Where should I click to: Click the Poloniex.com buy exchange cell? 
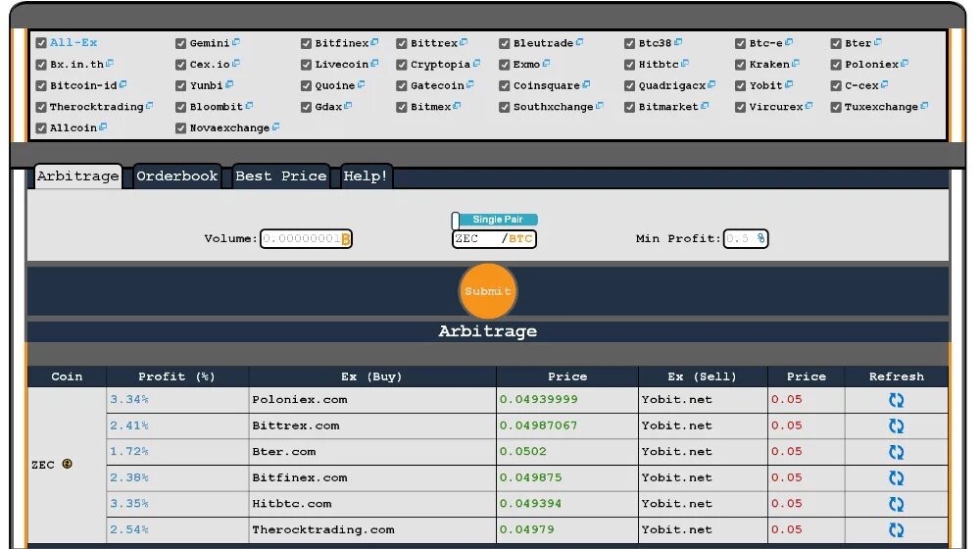[x=371, y=400]
